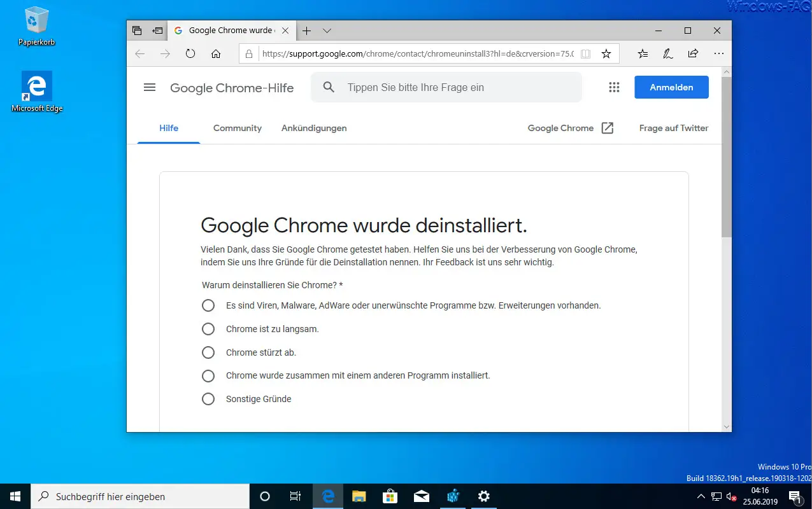Open the Web Notes pen annotation tool
This screenshot has width=812, height=509.
pos(667,53)
